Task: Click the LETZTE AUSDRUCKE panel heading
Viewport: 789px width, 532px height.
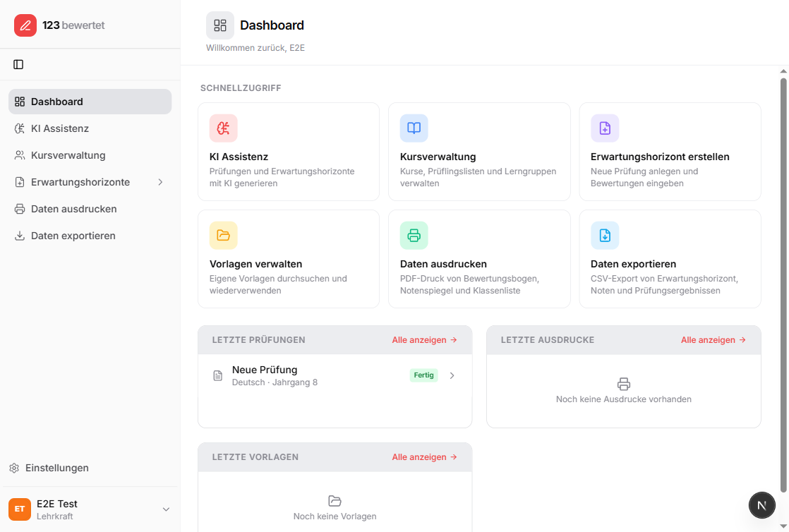Action: point(548,340)
